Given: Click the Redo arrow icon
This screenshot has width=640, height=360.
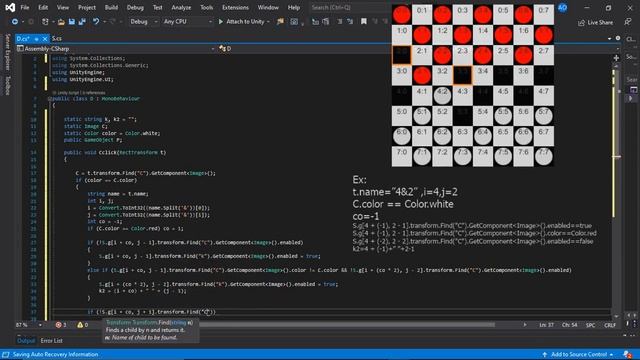Looking at the screenshot, I should [112, 22].
